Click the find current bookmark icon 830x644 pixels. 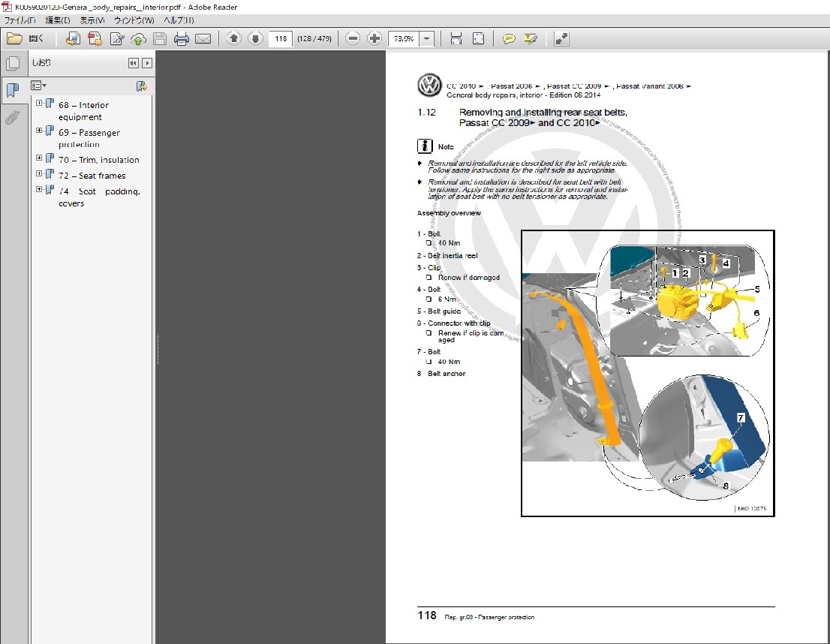tap(141, 86)
